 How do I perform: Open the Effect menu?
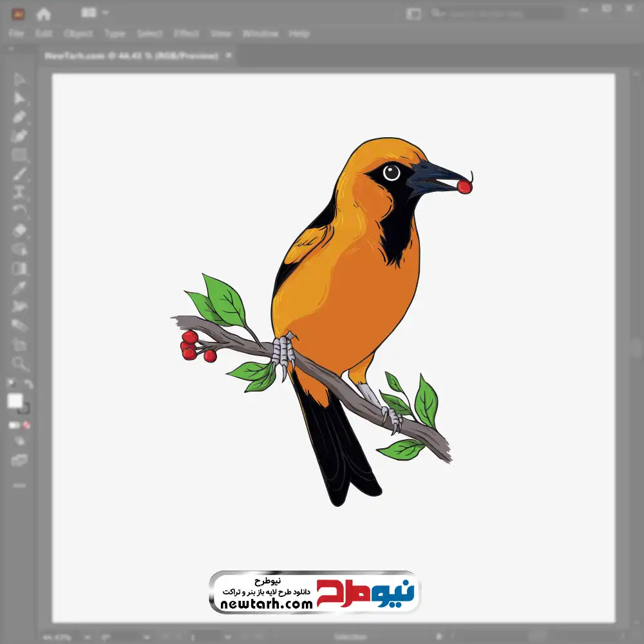coord(186,33)
